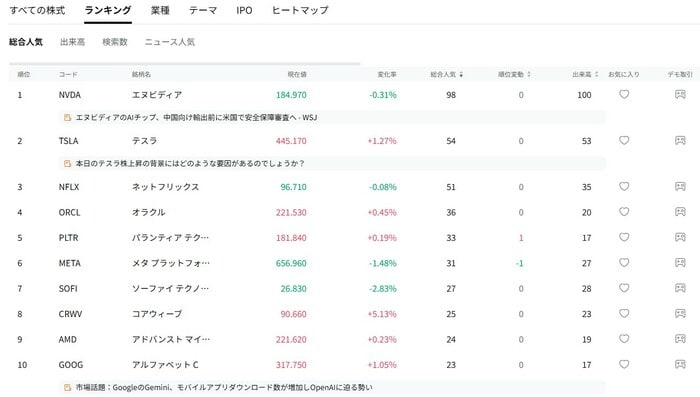
Task: Select the ランキング tab
Action: (x=108, y=10)
